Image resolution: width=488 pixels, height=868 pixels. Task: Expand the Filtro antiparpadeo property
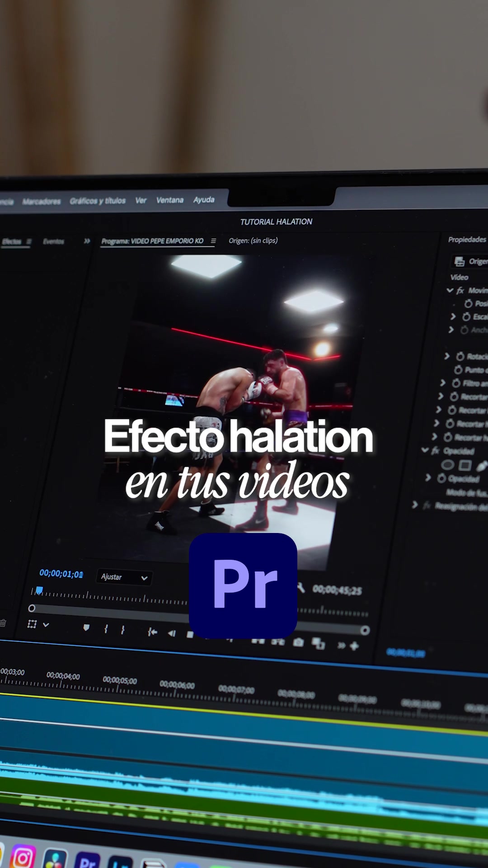(443, 383)
